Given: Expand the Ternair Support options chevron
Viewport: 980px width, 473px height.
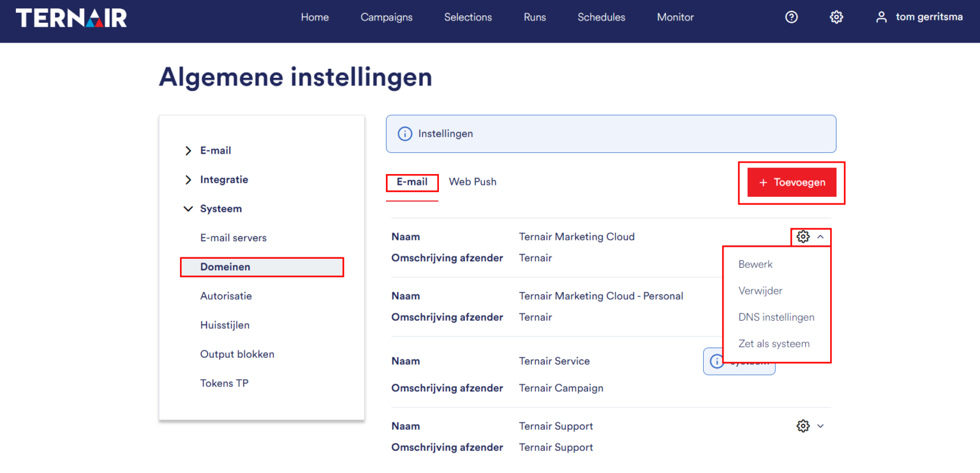Looking at the screenshot, I should click(x=820, y=426).
